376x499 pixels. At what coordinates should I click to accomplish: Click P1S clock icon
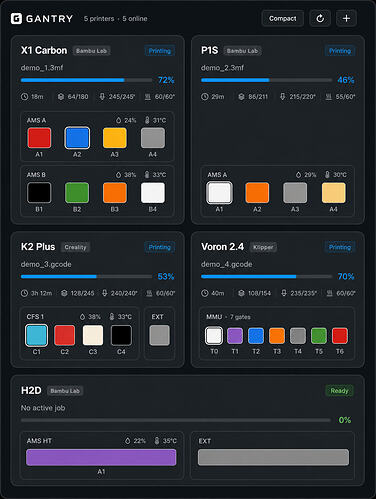click(x=204, y=97)
